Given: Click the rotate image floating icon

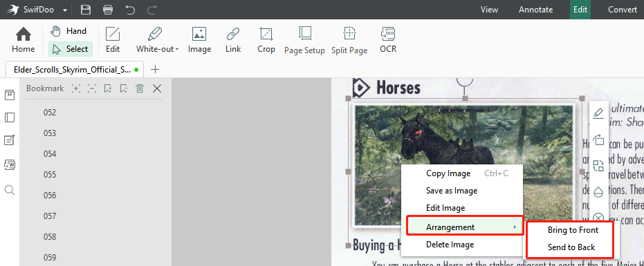Looking at the screenshot, I should tap(598, 140).
